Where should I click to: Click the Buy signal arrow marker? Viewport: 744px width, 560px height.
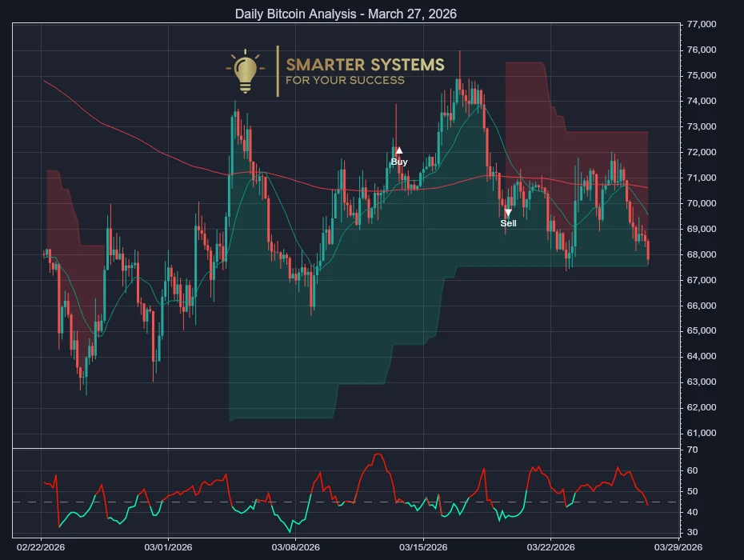[x=399, y=149]
